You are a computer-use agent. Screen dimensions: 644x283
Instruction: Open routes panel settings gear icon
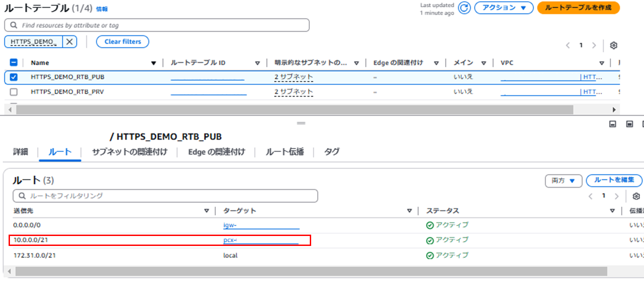coord(636,196)
